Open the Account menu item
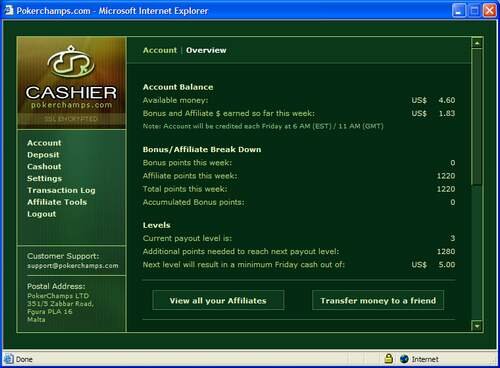 pos(44,143)
